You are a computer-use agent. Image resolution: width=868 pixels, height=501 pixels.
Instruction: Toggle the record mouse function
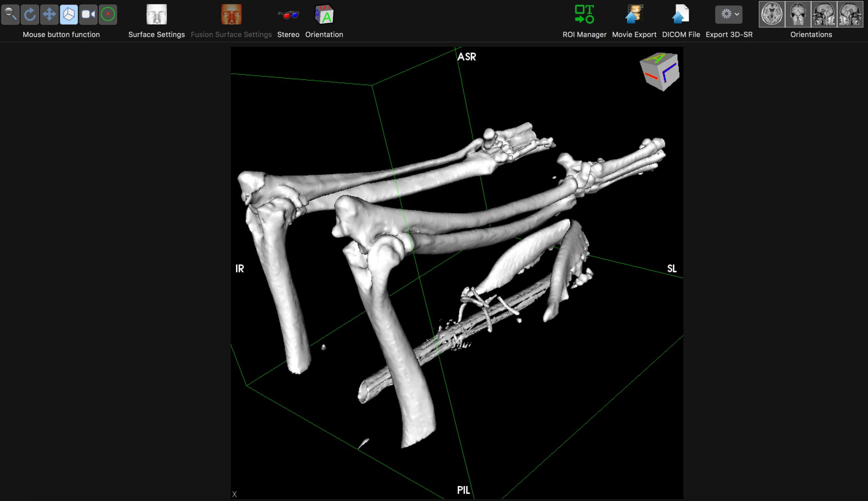click(x=107, y=14)
